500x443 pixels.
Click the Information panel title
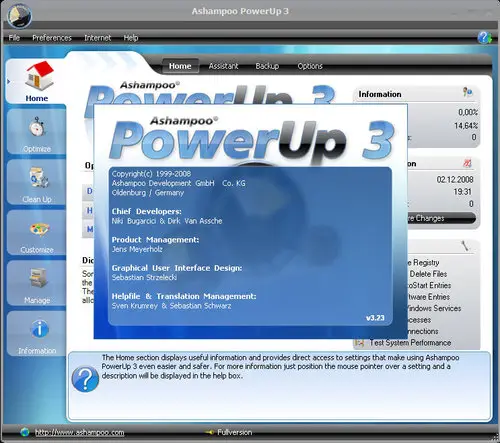click(380, 94)
